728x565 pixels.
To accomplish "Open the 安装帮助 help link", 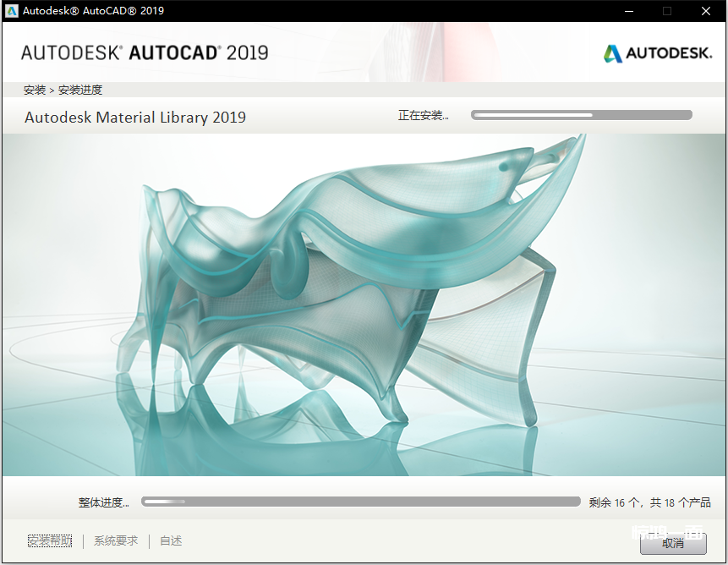I will [x=50, y=540].
